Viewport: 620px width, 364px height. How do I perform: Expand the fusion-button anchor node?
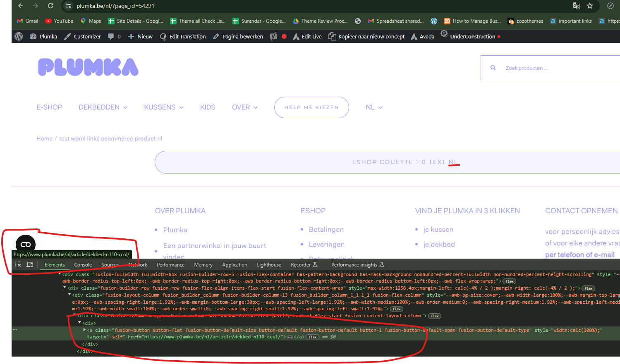pos(84,330)
